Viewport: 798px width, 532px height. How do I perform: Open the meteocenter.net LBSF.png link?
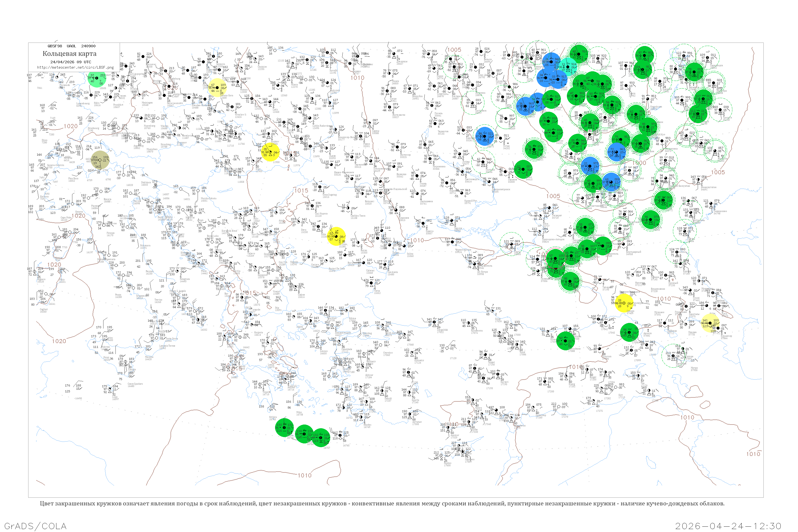click(75, 67)
